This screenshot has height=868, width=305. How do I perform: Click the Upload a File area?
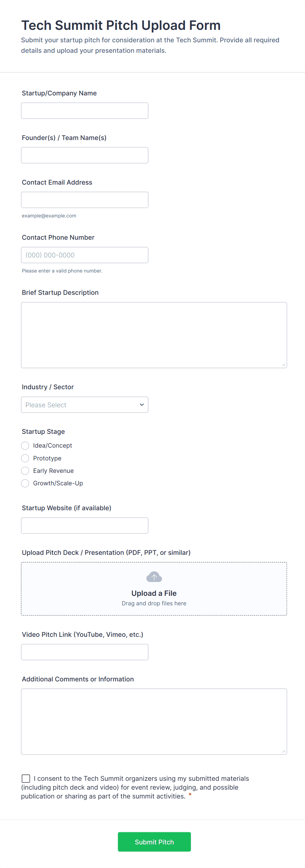click(154, 593)
